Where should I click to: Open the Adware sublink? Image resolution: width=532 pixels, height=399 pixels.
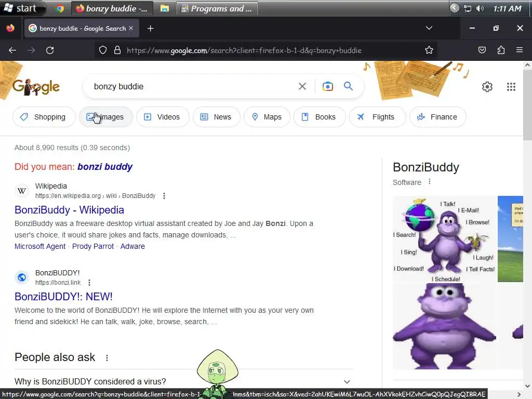coord(132,246)
